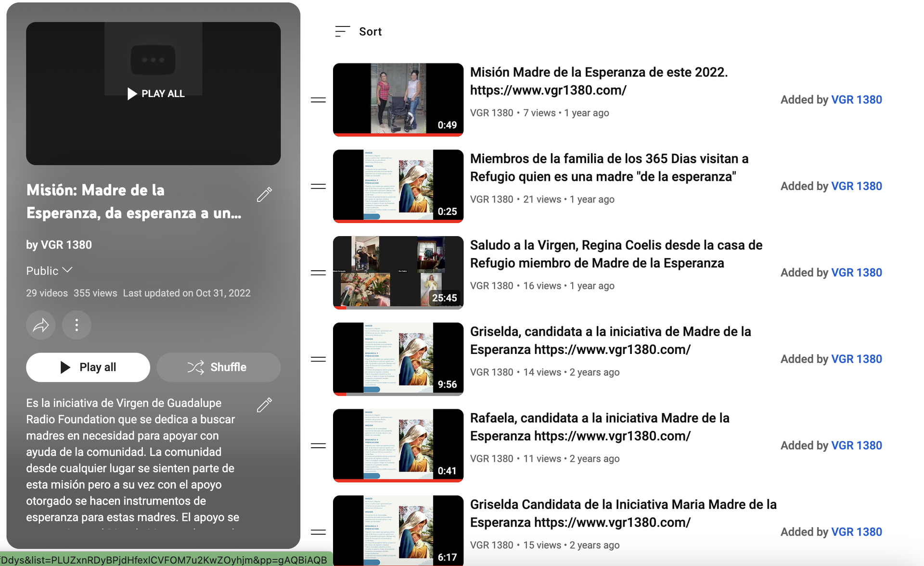Click reorder handle for Griselda Candidata Maria Madre video

click(x=318, y=532)
